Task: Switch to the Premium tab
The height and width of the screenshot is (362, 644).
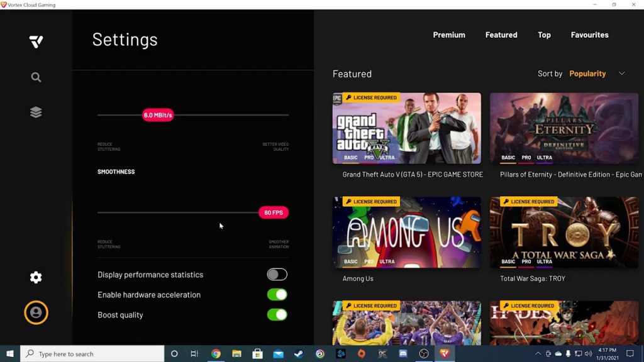Action: click(x=449, y=35)
